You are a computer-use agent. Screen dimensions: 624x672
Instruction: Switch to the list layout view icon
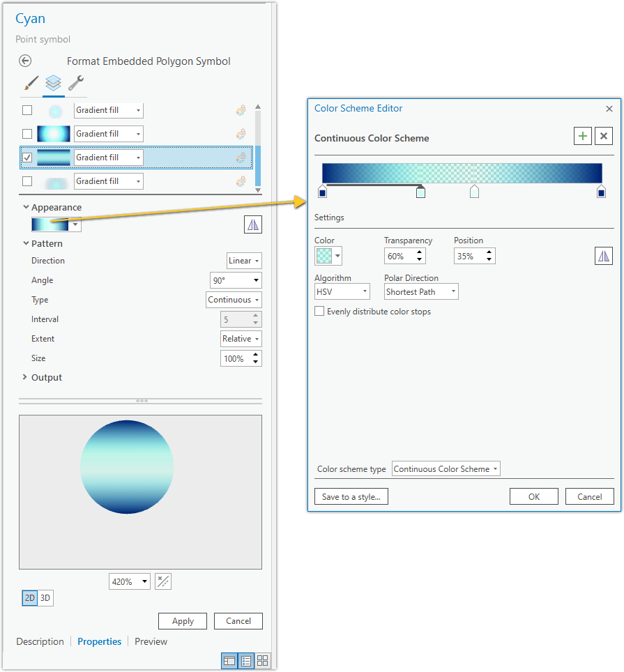click(x=246, y=661)
